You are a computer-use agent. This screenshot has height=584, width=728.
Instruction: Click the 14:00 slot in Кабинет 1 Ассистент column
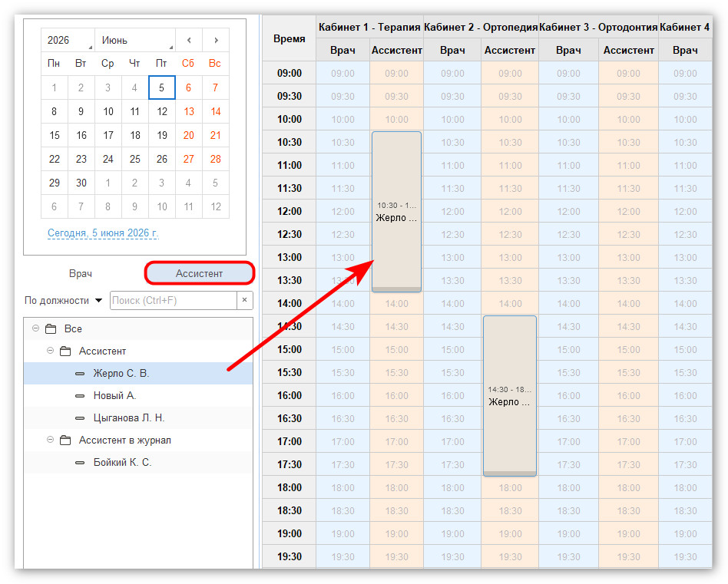point(396,304)
